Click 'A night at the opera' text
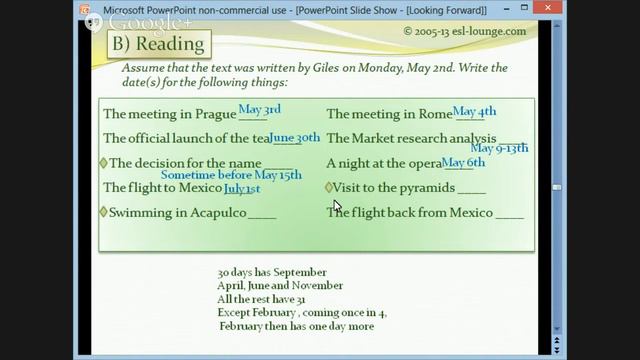The width and height of the screenshot is (640, 360). 384,163
